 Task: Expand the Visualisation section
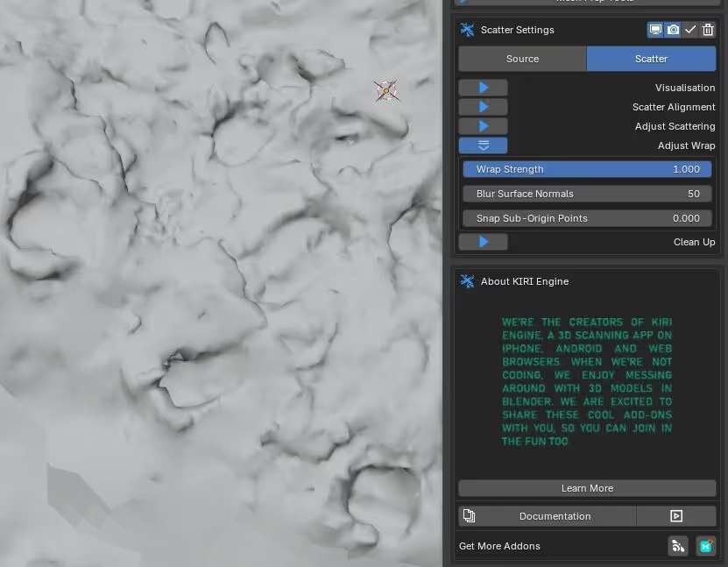pos(483,88)
